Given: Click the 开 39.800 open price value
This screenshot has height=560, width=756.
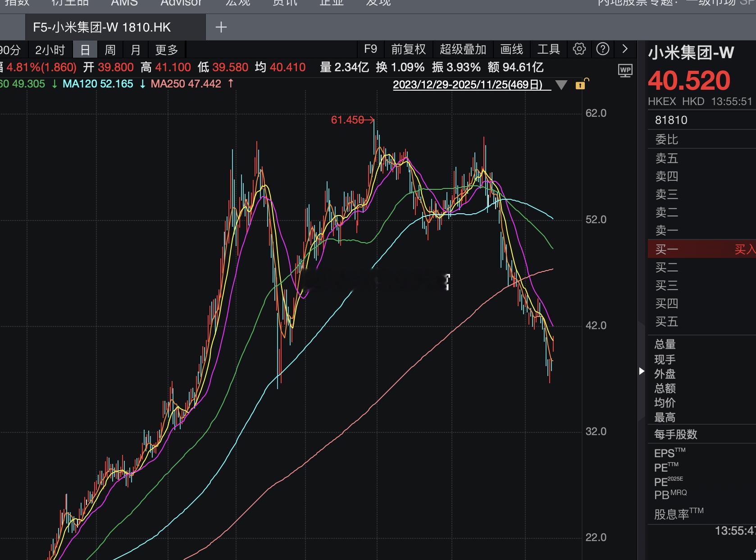Looking at the screenshot, I should pos(109,68).
